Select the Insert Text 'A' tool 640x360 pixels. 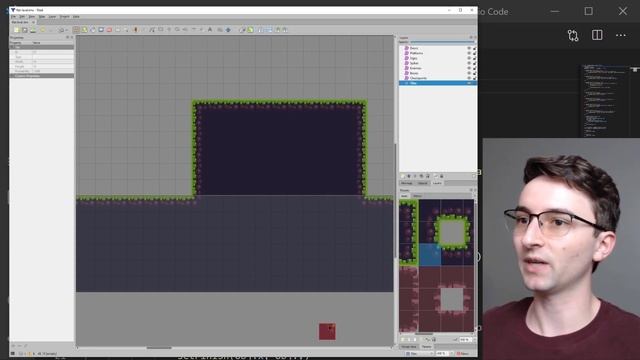coord(210,29)
